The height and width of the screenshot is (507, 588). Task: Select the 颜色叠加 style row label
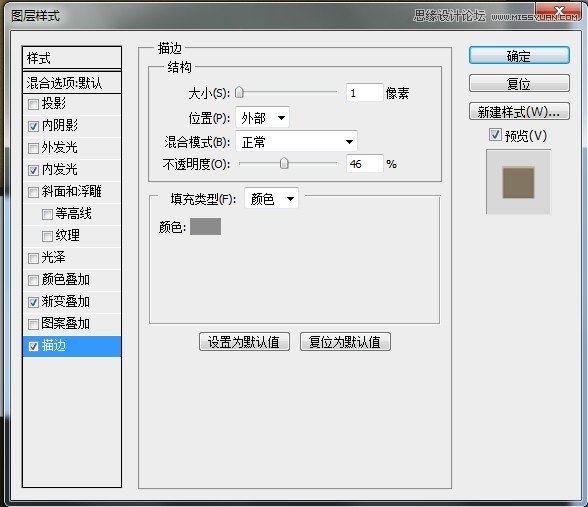tap(66, 279)
